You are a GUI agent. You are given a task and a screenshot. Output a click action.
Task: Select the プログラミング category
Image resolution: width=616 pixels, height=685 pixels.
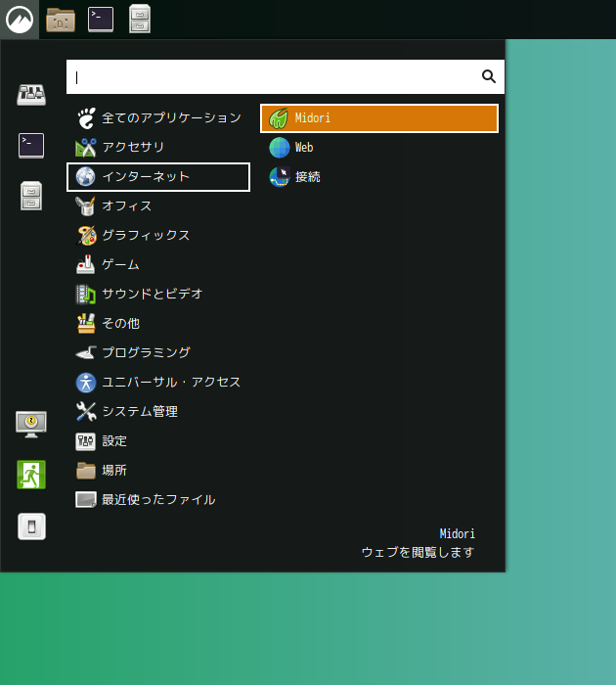158,352
